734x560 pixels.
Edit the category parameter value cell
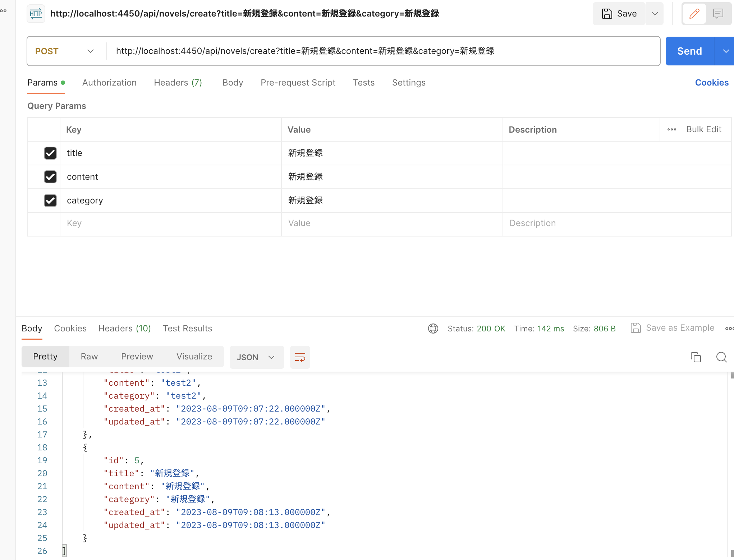pyautogui.click(x=392, y=201)
